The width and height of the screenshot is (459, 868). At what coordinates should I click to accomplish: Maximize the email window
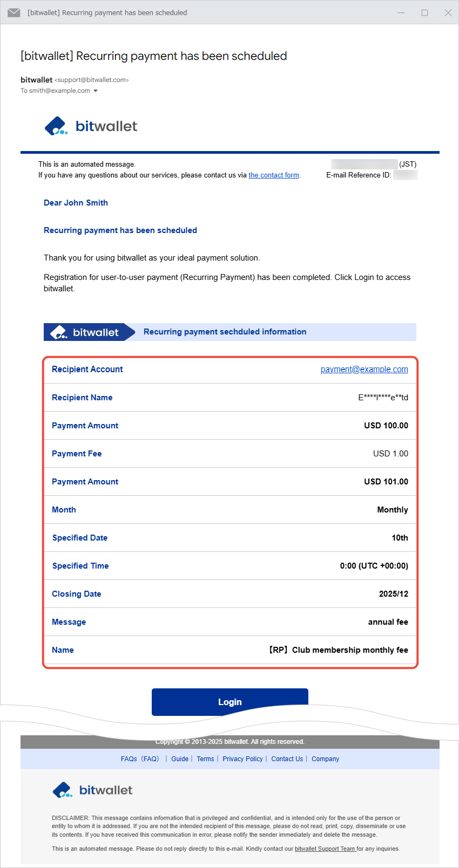click(x=424, y=12)
